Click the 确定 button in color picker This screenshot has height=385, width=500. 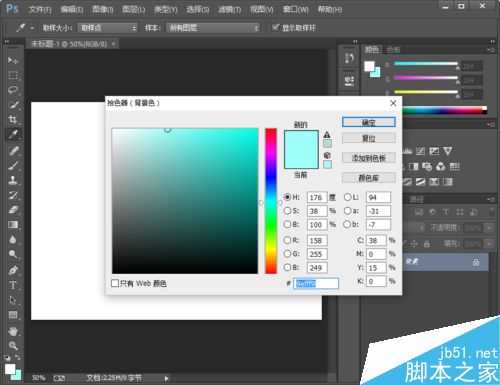(369, 122)
